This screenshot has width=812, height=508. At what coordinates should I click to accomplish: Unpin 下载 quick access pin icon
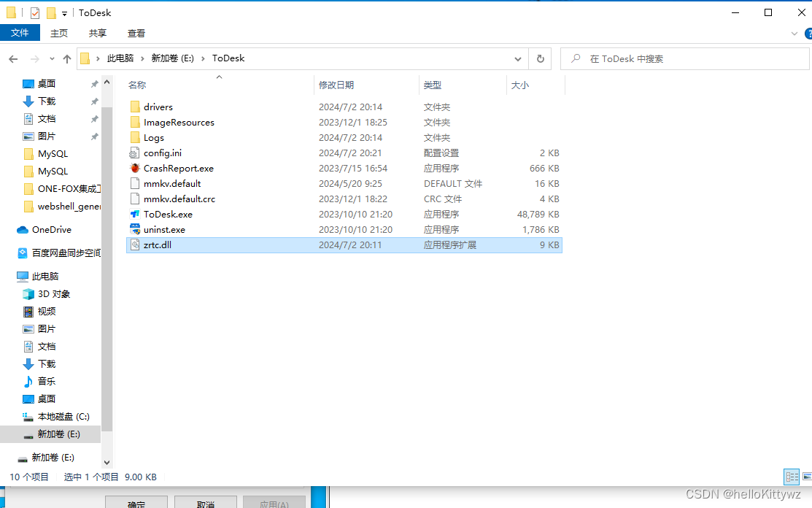coord(94,101)
